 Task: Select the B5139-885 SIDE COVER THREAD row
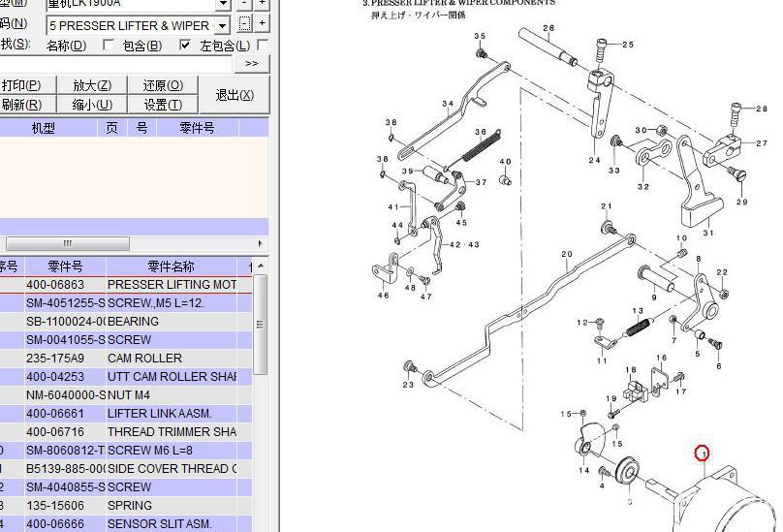tap(126, 469)
